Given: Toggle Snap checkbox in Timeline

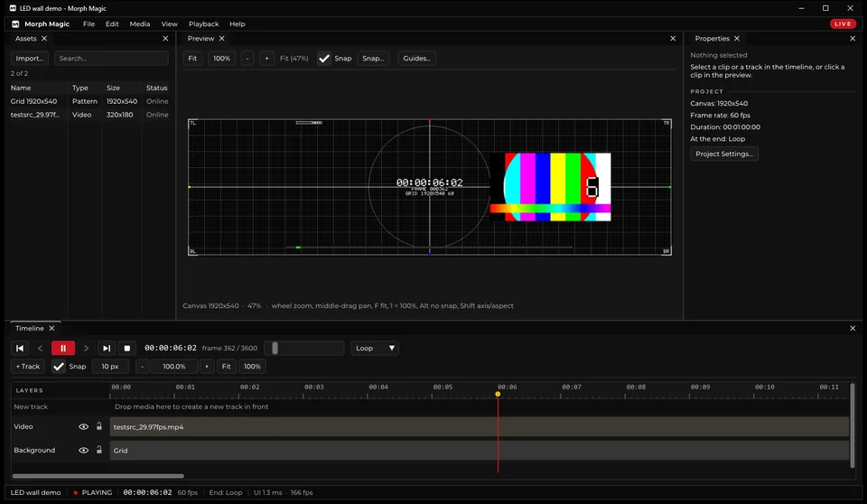Looking at the screenshot, I should [59, 366].
